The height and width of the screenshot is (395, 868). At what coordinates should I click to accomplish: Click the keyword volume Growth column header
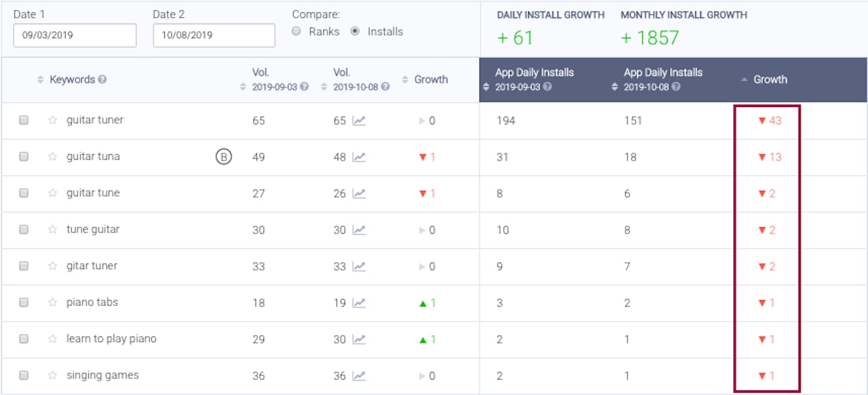tap(430, 80)
